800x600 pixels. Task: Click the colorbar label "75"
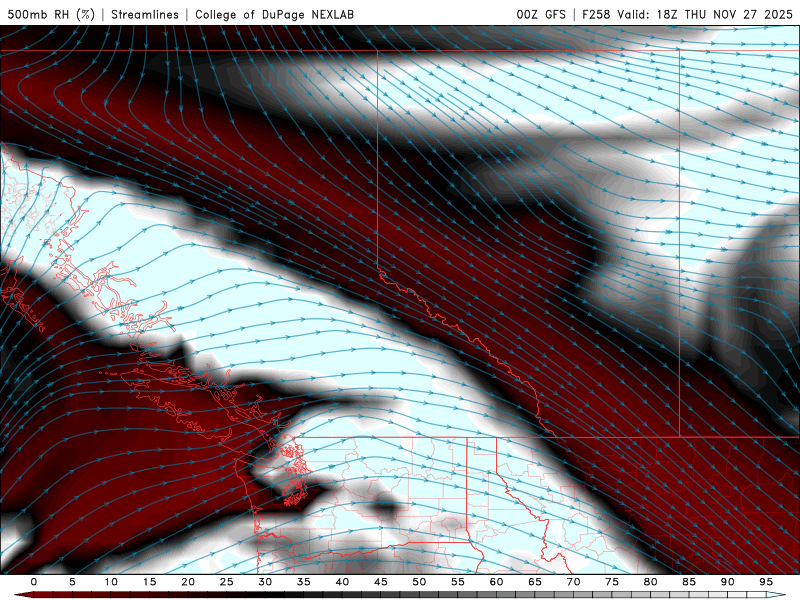click(612, 582)
